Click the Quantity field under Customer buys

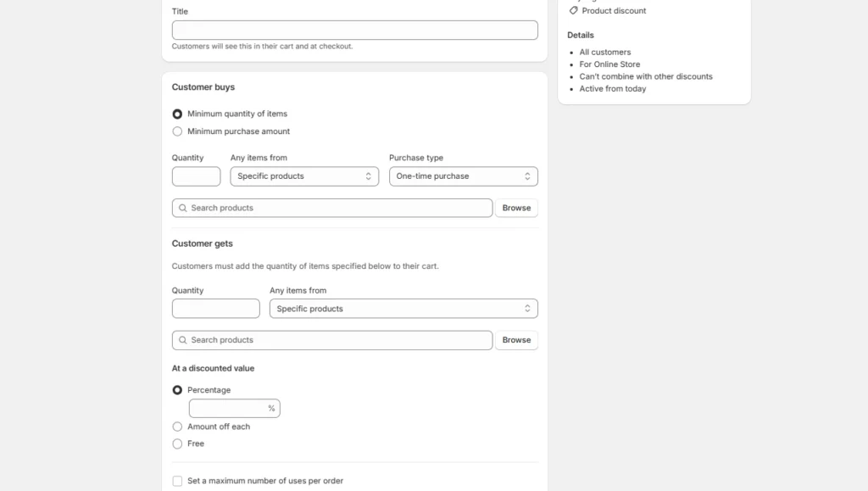point(196,176)
